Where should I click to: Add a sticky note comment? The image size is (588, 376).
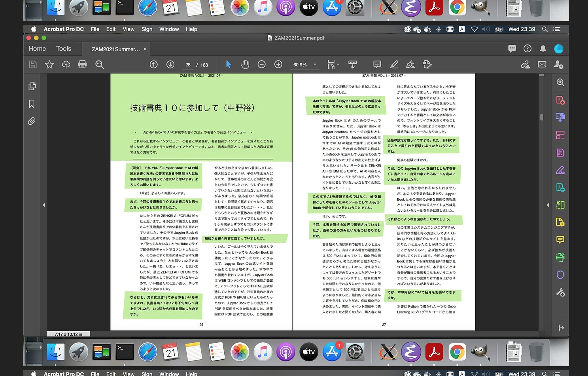[377, 65]
